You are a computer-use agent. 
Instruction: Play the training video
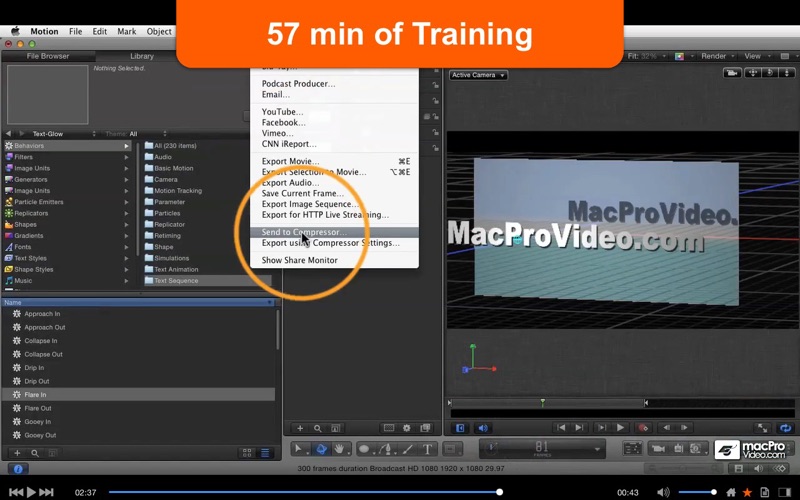[31, 492]
